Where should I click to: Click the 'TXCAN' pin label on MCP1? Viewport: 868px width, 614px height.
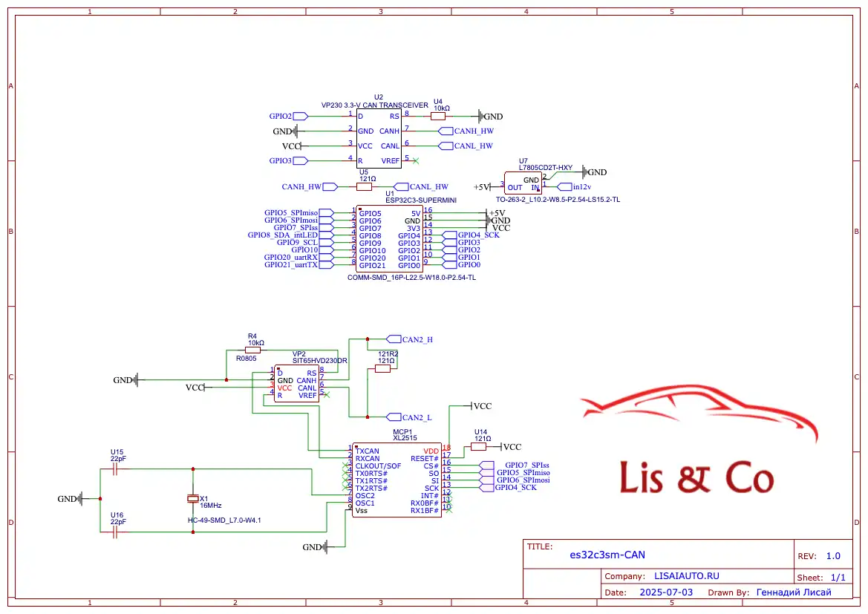pos(368,451)
